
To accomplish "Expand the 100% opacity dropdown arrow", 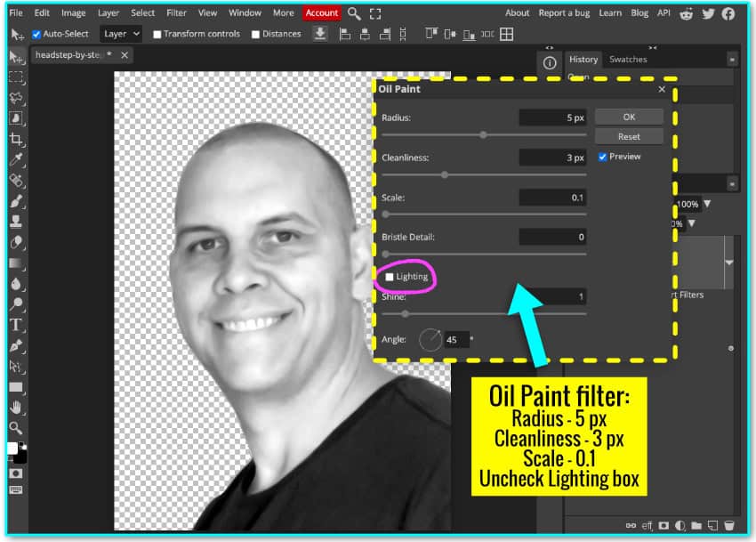I will 707,204.
